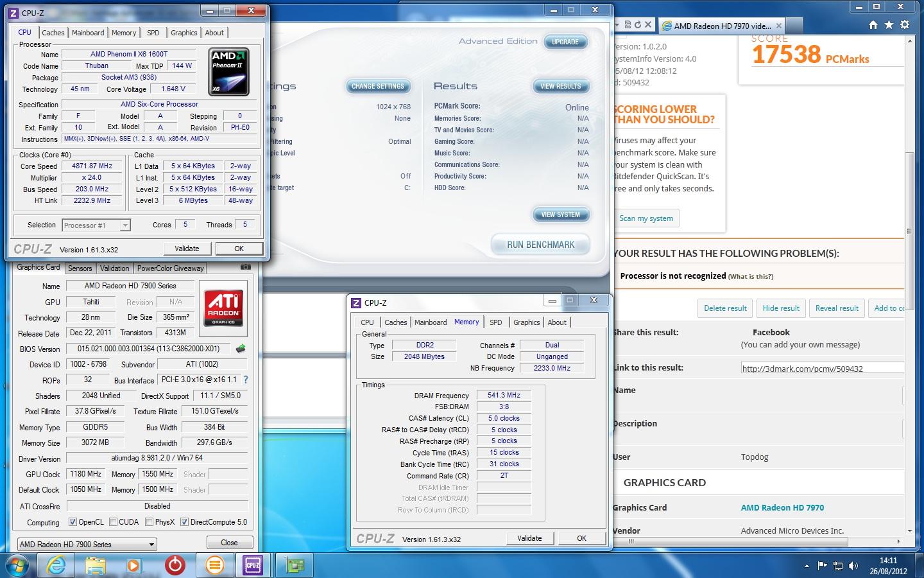Open the browser address bar dropdown arrow

(x=617, y=25)
